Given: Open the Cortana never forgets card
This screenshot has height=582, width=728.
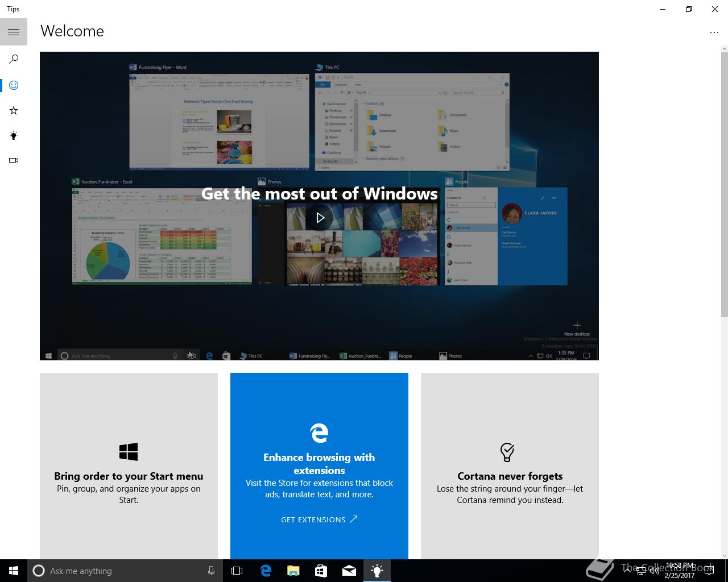Looking at the screenshot, I should point(510,466).
